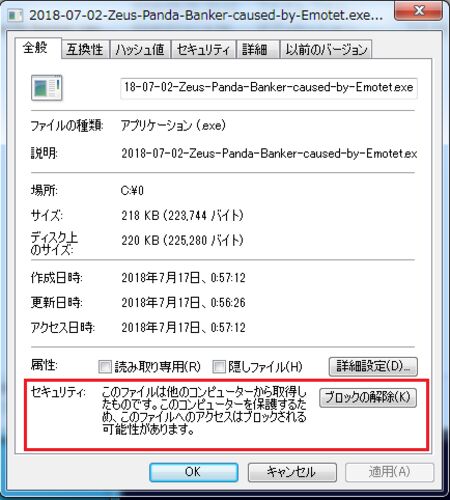Click the 作成日時 label
The height and width of the screenshot is (500, 450).
57,278
